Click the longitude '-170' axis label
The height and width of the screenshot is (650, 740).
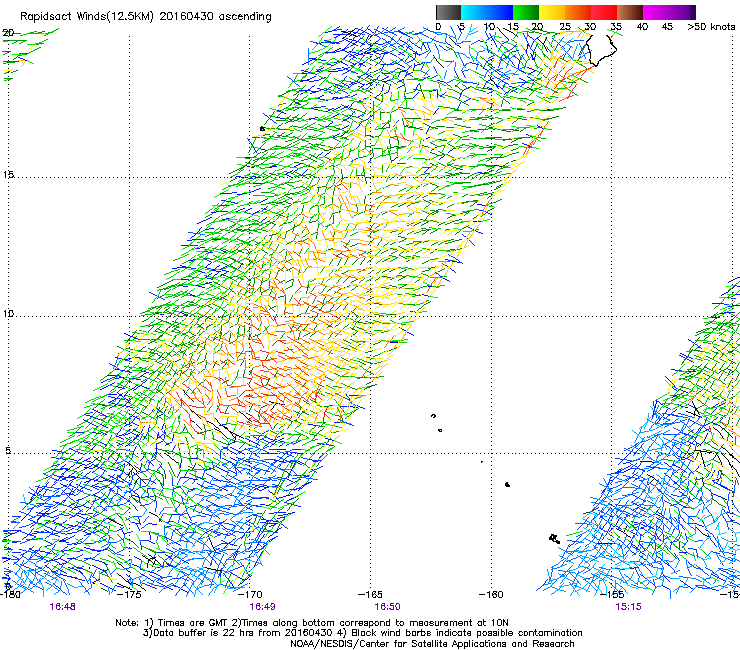pyautogui.click(x=250, y=594)
